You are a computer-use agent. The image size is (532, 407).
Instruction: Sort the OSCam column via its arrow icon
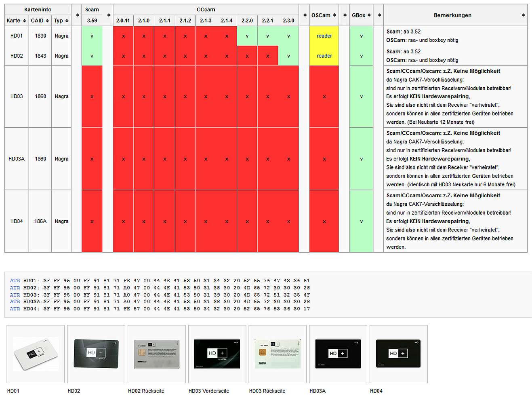pyautogui.click(x=334, y=15)
